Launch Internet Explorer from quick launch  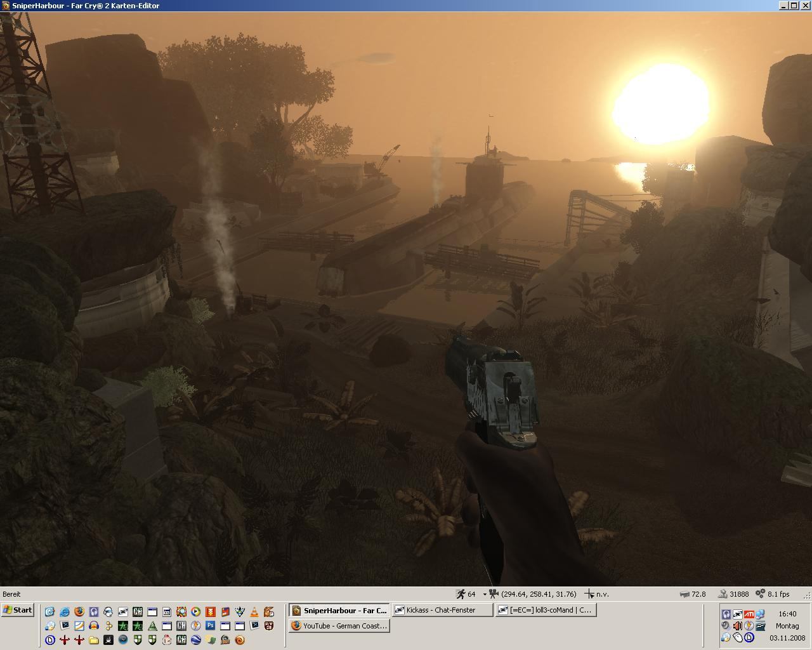[x=64, y=612]
